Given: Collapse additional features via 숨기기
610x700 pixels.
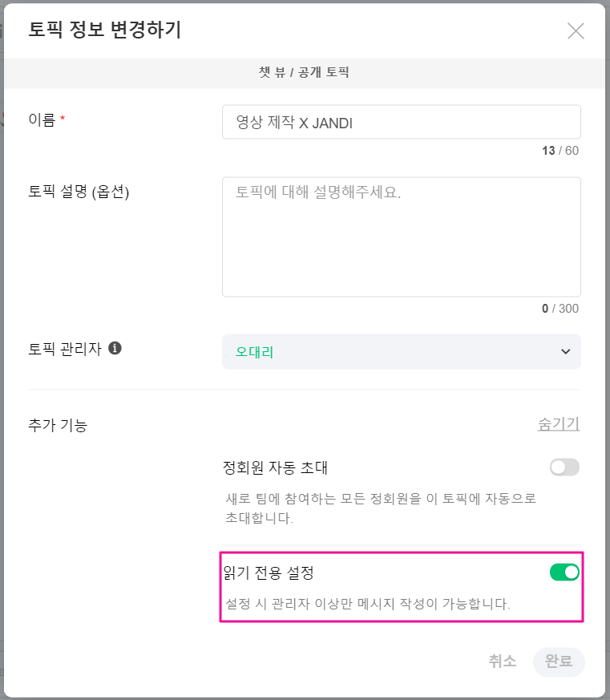Looking at the screenshot, I should click(x=558, y=424).
